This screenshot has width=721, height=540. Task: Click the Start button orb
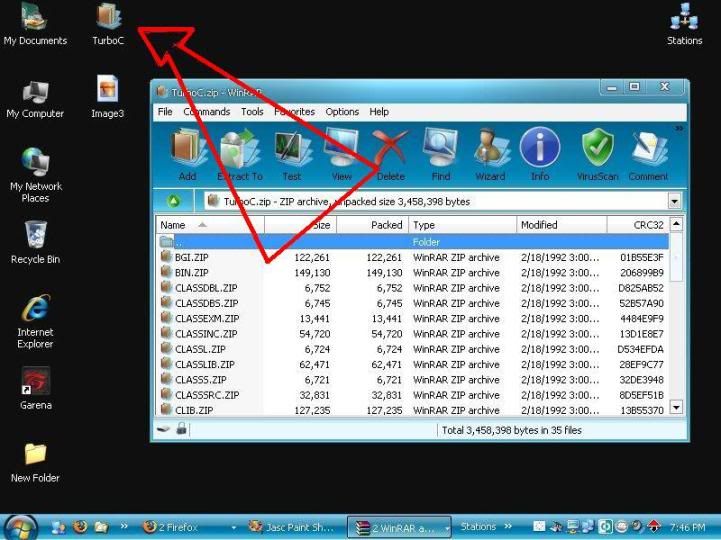(x=20, y=528)
